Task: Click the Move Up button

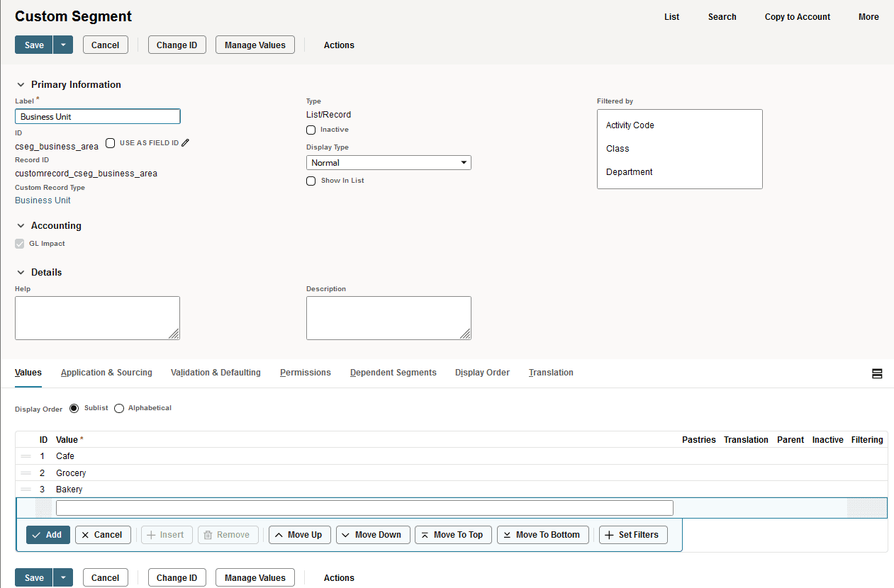Action: click(298, 535)
